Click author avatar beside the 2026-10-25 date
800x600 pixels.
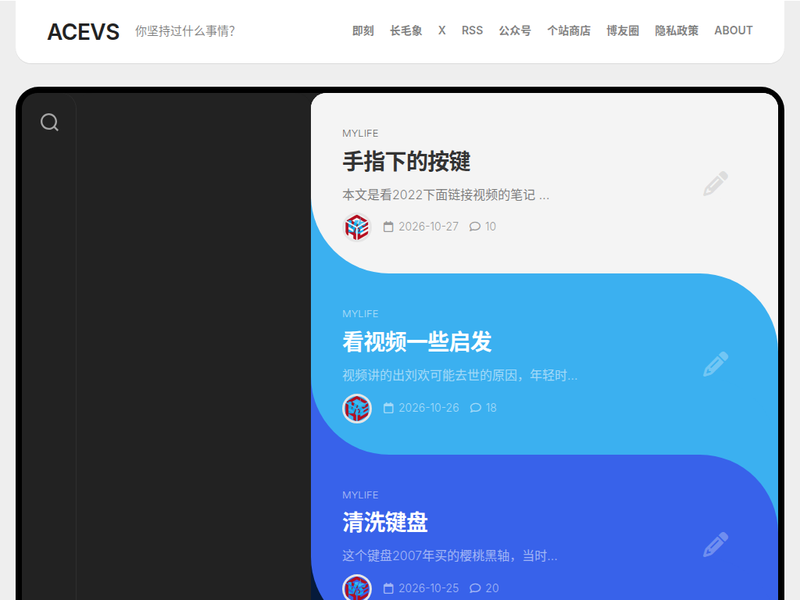coord(357,587)
